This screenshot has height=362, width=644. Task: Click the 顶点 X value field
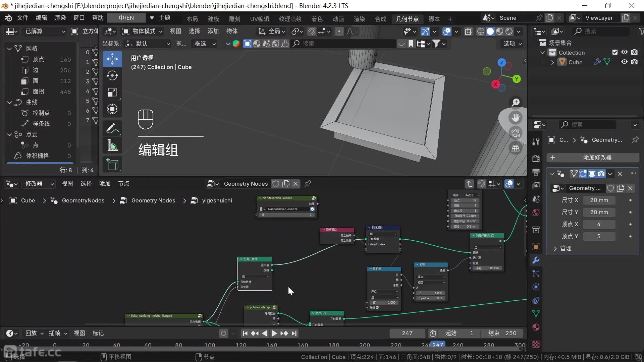[x=599, y=224]
